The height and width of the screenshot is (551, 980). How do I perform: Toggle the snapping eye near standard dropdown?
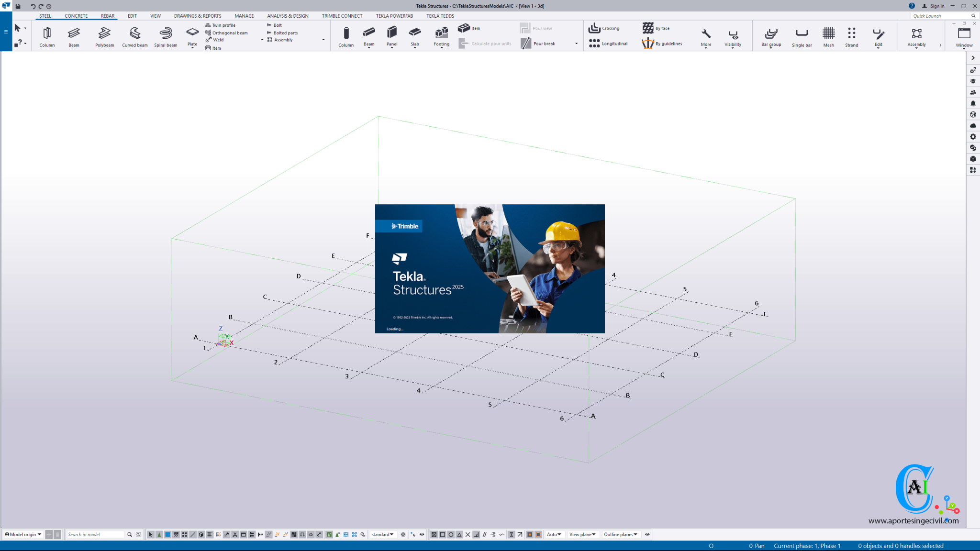pyautogui.click(x=422, y=534)
